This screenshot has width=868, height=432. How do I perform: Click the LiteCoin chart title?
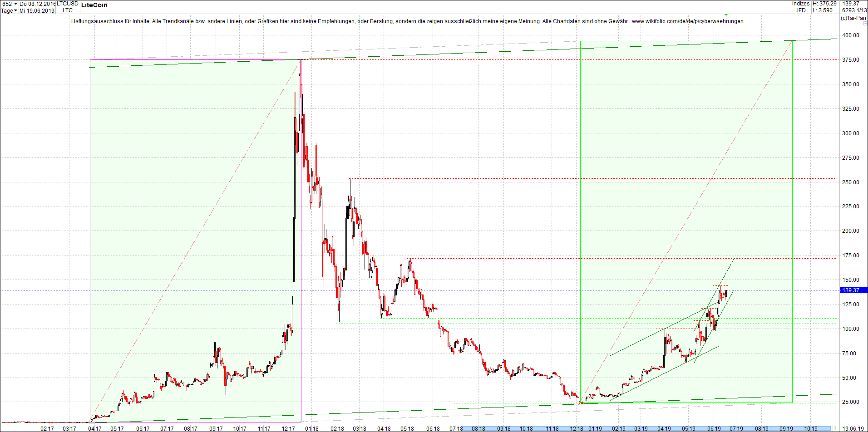(94, 5)
